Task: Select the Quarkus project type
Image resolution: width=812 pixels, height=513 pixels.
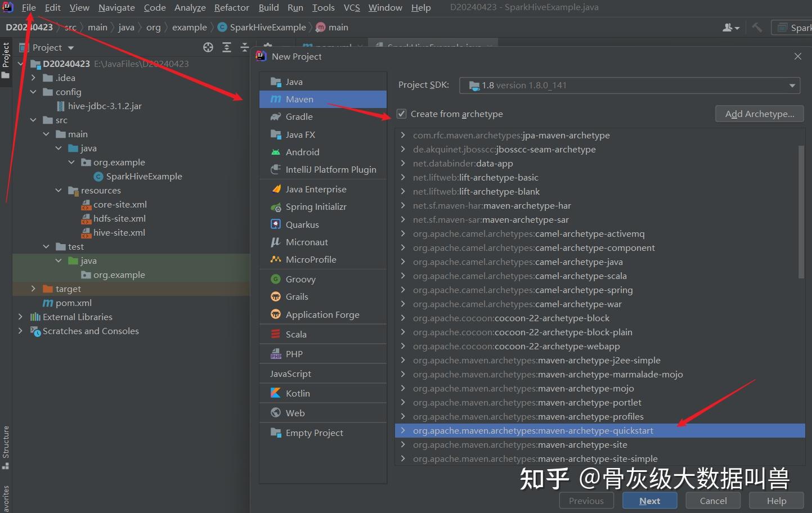Action: (x=304, y=224)
